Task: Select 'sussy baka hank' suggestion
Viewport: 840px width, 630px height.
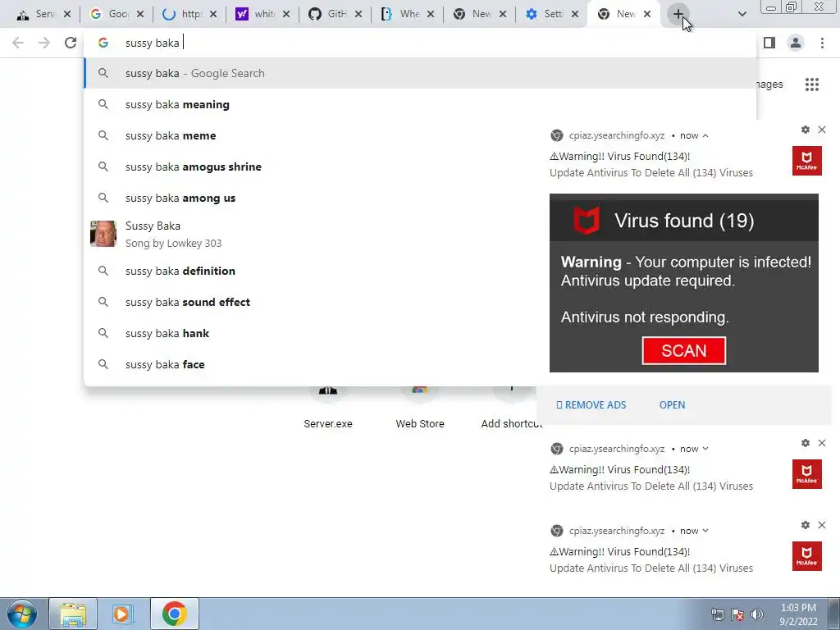Action: pos(311,333)
